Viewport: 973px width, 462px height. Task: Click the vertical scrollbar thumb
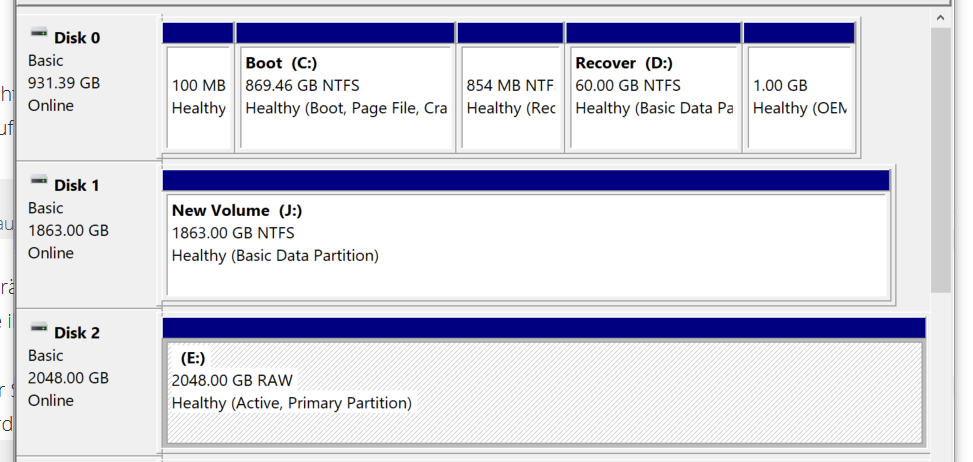click(941, 160)
